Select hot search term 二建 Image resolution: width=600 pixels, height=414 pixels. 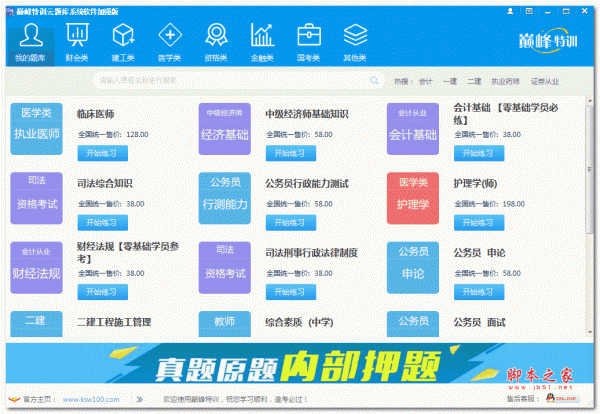coord(474,81)
